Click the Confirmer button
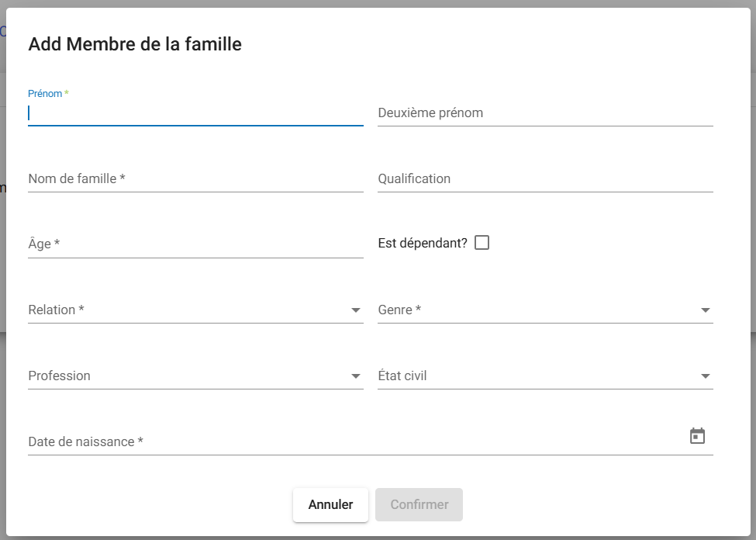Viewport: 756px width, 540px height. [x=419, y=504]
